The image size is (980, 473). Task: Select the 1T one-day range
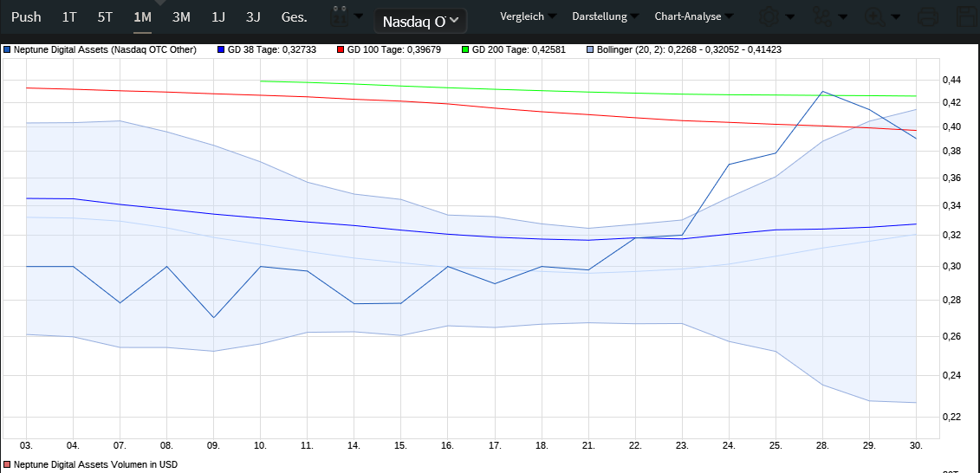point(69,16)
